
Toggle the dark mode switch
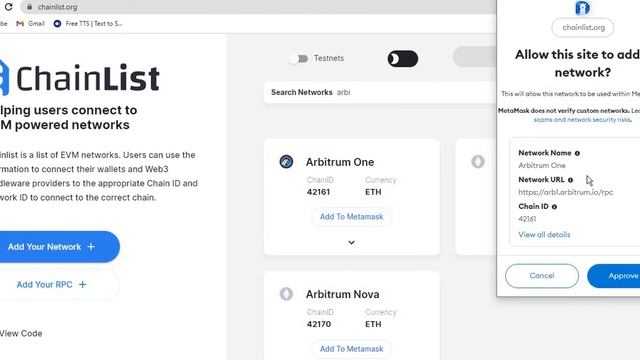click(402, 59)
